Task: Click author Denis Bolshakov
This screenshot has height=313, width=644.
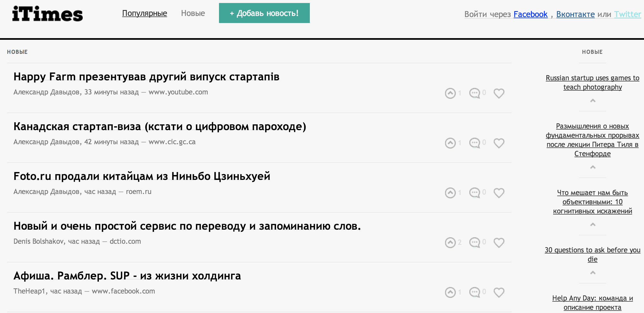Action: pos(39,242)
